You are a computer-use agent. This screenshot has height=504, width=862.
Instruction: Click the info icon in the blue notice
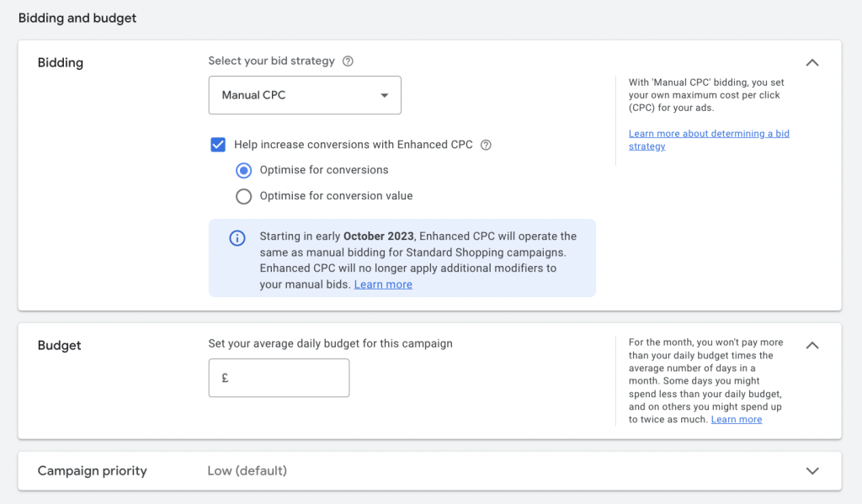pyautogui.click(x=237, y=238)
